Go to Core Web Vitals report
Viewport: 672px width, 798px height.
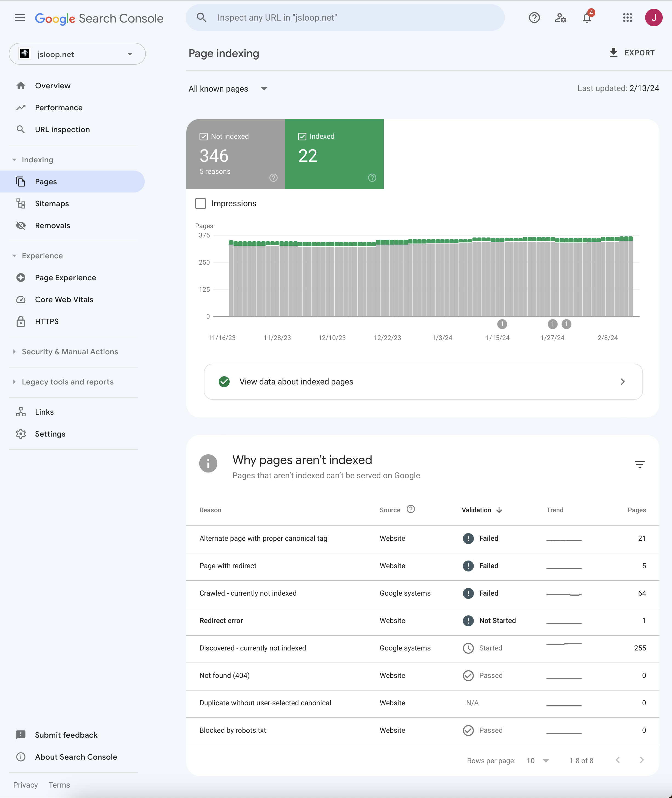point(64,299)
